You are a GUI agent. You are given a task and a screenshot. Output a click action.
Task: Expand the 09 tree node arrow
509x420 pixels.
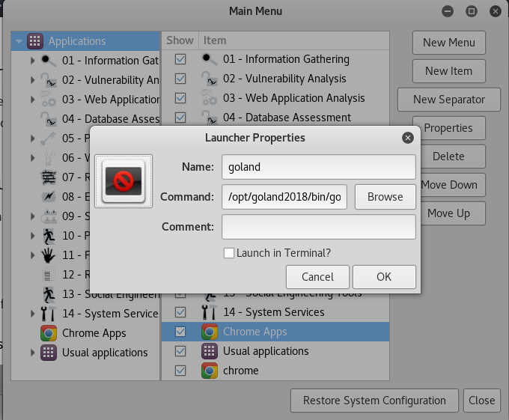click(32, 216)
